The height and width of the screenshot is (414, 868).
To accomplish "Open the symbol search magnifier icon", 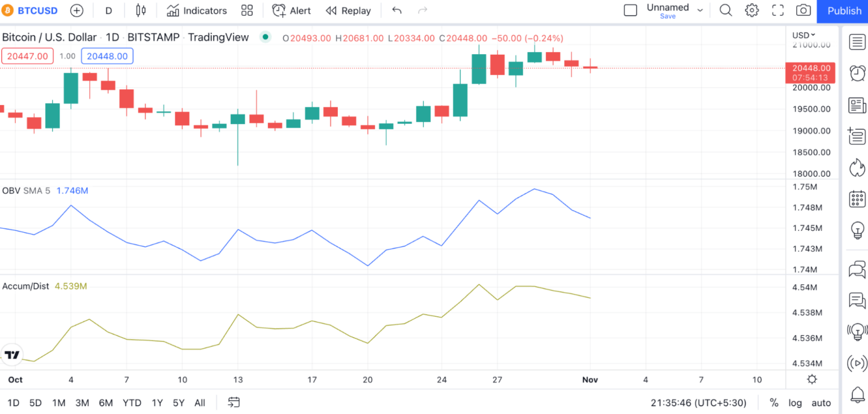I will 726,10.
